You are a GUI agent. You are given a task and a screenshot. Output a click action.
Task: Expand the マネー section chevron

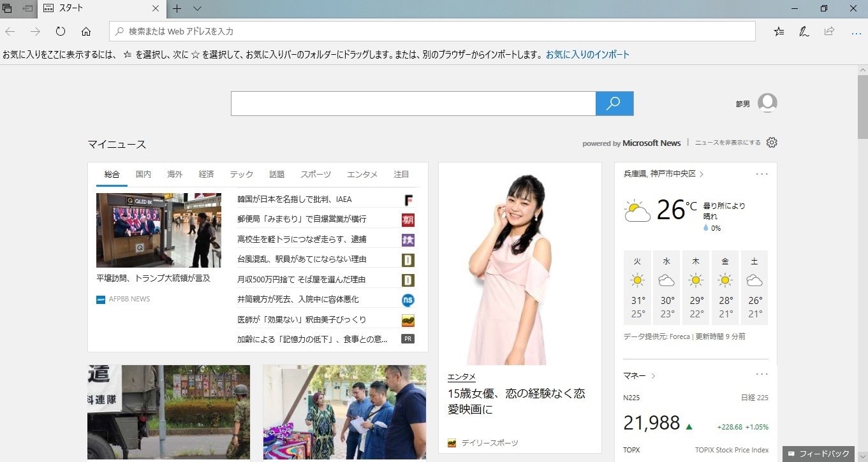tap(652, 376)
